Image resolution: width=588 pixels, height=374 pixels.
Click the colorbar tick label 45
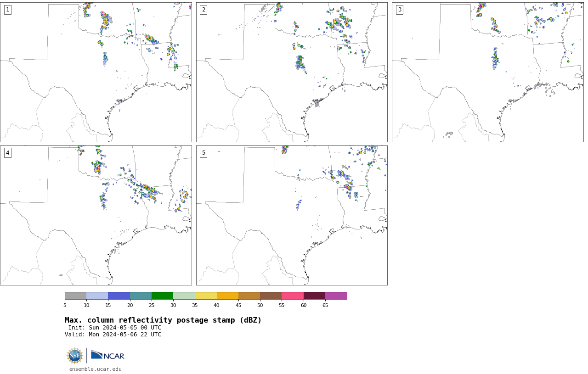point(238,306)
